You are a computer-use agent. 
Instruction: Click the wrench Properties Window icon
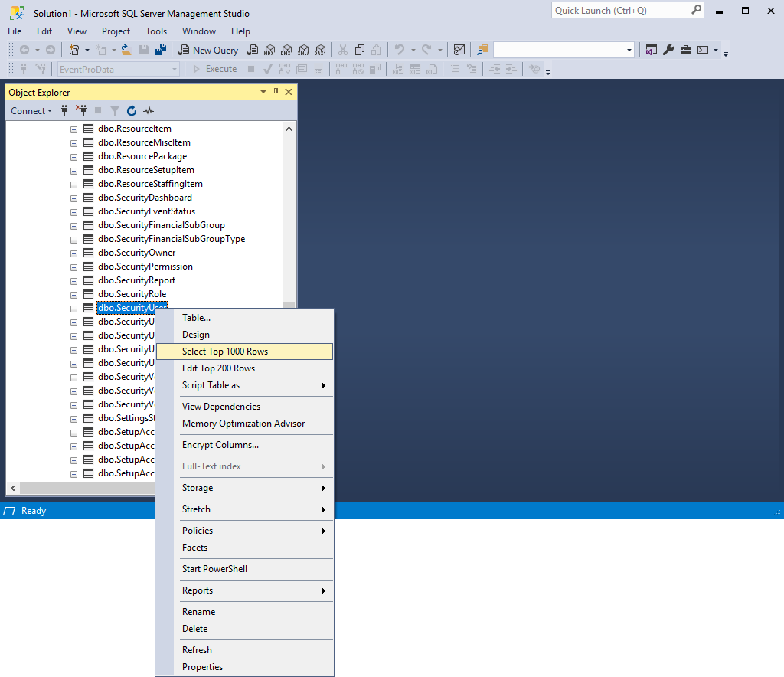click(x=668, y=50)
